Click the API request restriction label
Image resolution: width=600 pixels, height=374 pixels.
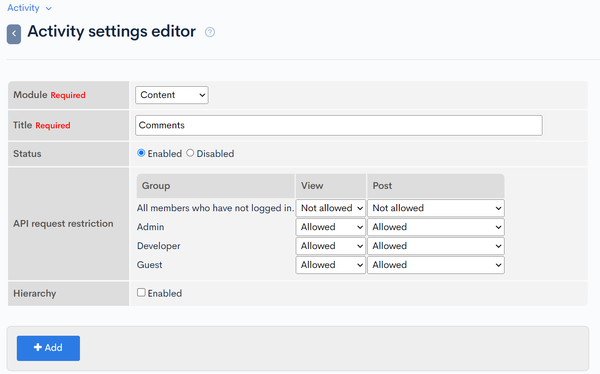tap(63, 224)
